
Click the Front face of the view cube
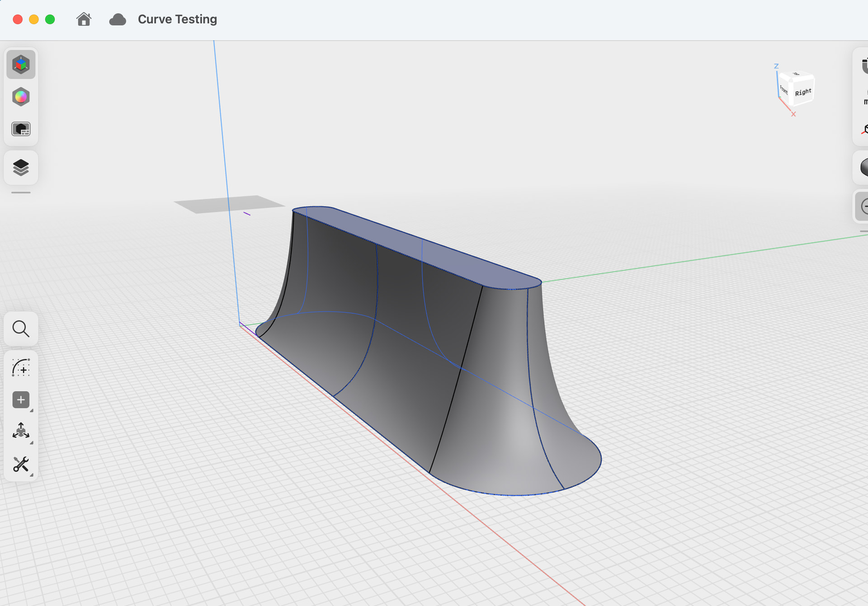784,90
